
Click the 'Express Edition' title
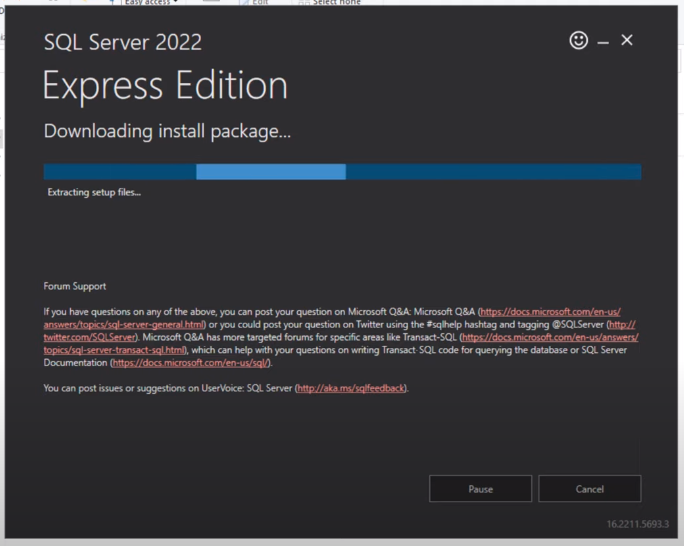(x=165, y=86)
